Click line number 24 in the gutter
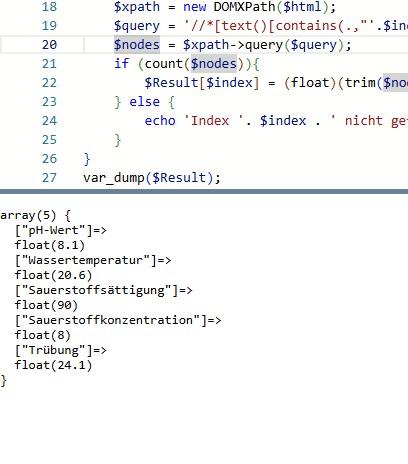The height and width of the screenshot is (464, 408). [x=49, y=121]
